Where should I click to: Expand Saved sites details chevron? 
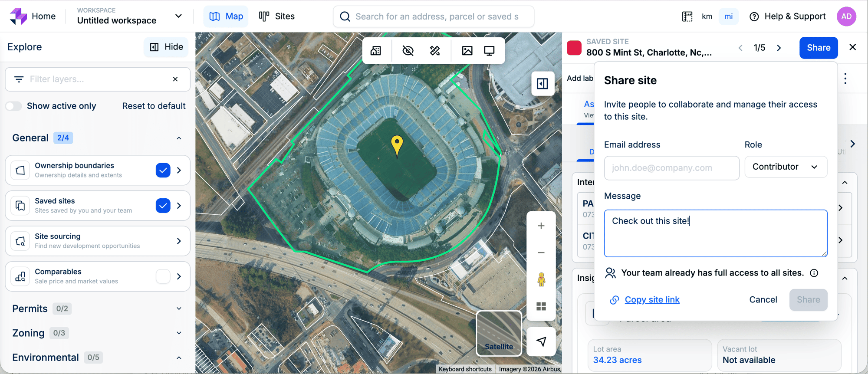click(x=179, y=206)
